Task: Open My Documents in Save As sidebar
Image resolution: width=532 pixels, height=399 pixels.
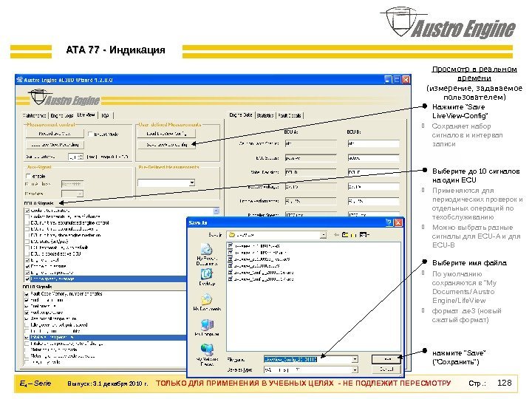Action: 207,303
